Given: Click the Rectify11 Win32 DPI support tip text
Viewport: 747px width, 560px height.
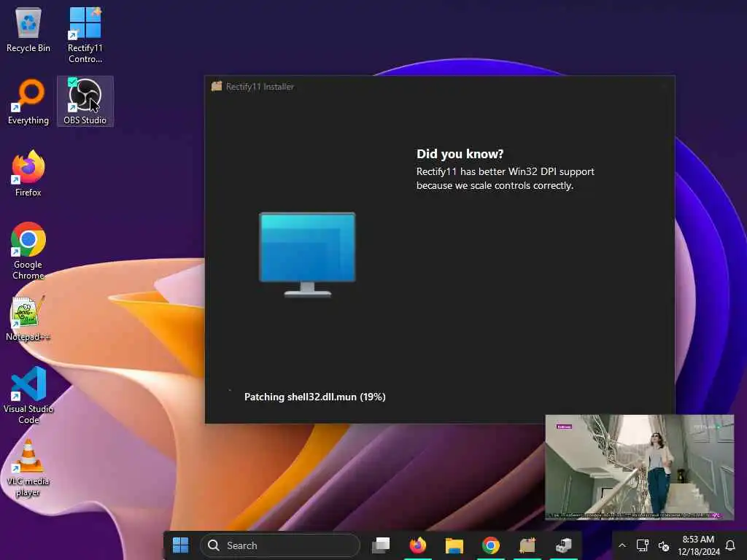Looking at the screenshot, I should tap(506, 179).
